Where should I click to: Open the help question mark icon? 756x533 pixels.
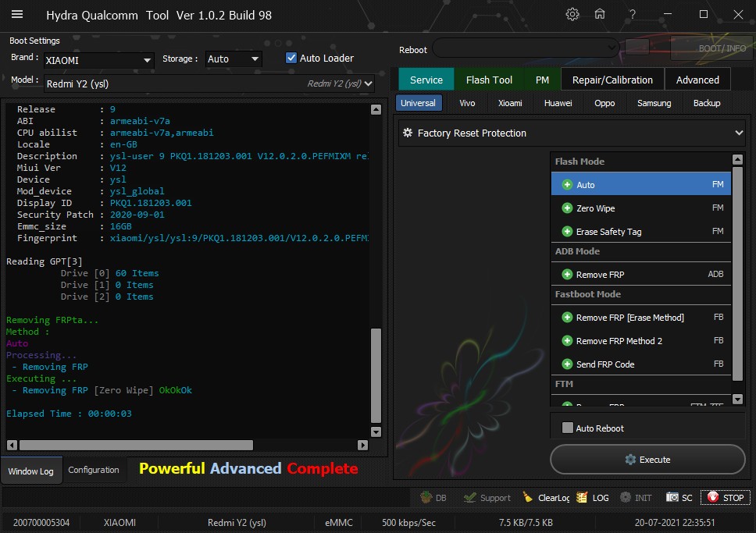632,15
